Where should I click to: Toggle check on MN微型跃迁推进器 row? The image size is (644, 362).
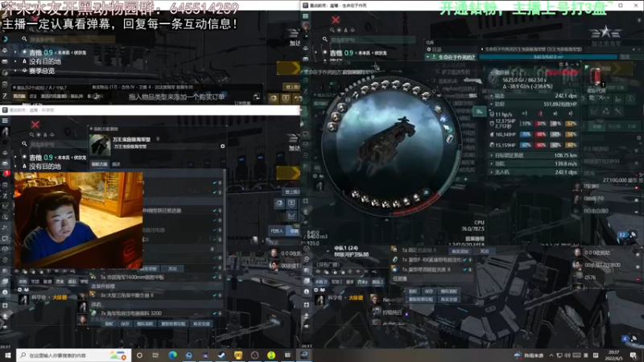[214, 211]
